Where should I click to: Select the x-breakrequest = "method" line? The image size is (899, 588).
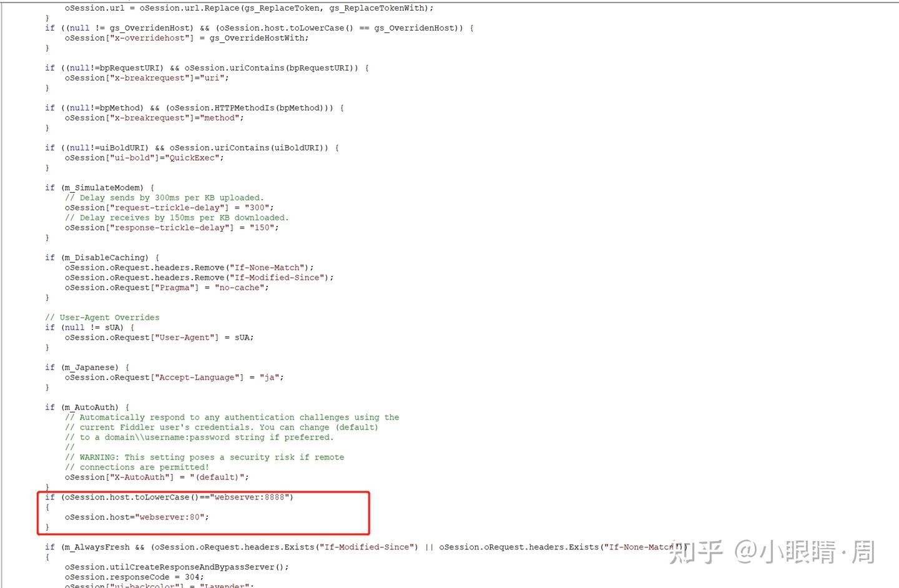point(154,118)
